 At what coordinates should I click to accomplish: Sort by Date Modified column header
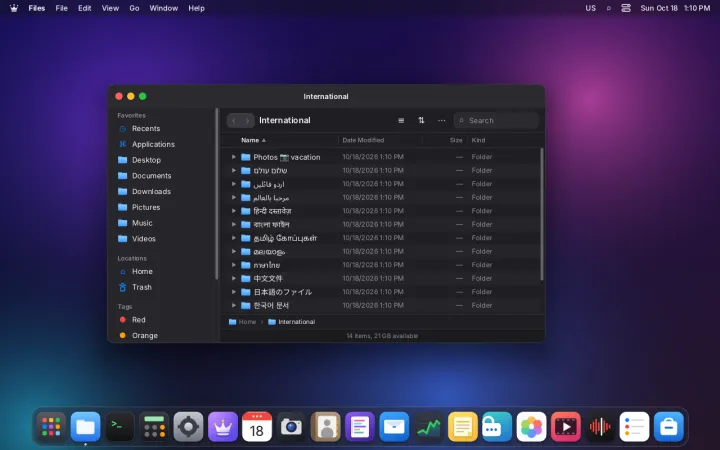pyautogui.click(x=363, y=140)
